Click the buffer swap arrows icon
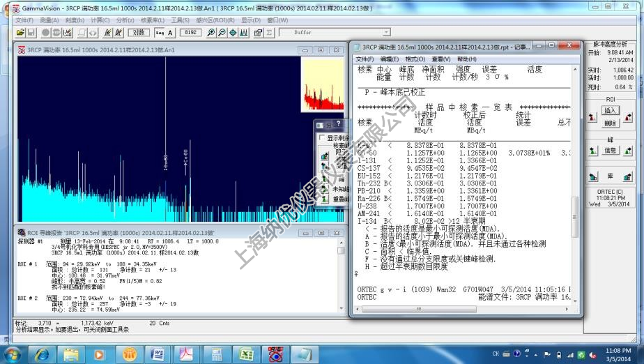 point(93,33)
